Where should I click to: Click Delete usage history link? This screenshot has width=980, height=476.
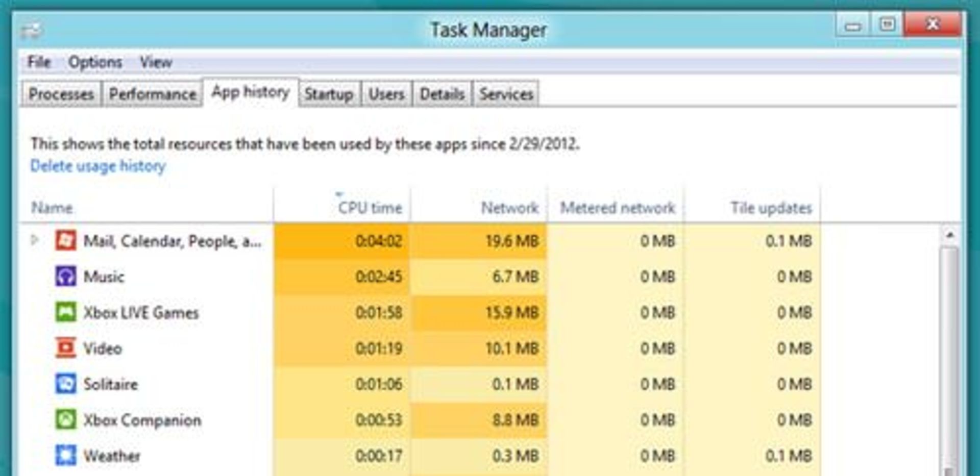pyautogui.click(x=98, y=166)
